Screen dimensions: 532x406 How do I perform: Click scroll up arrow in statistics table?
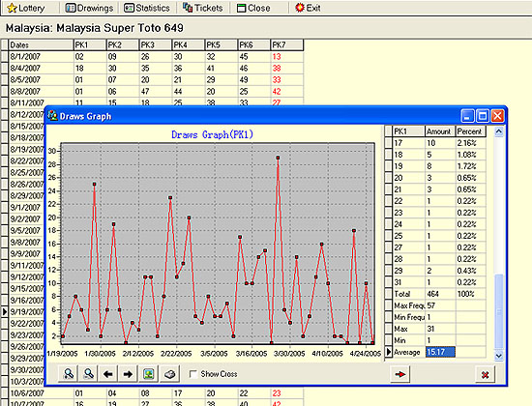click(x=498, y=131)
